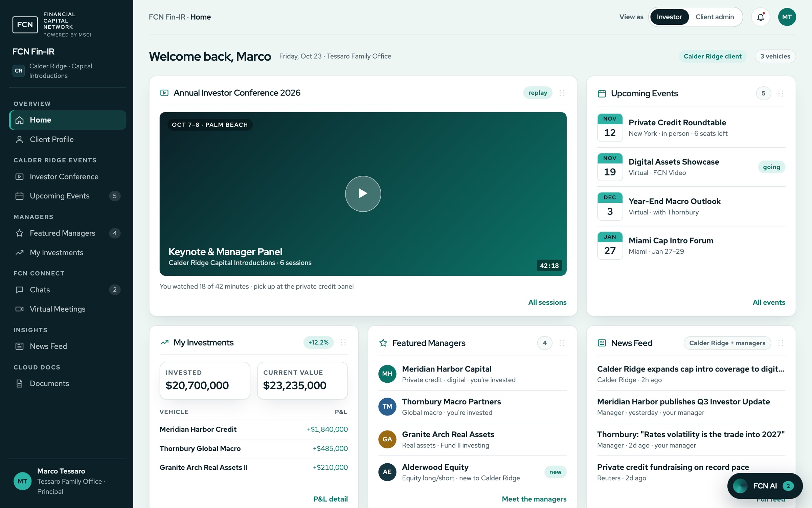Click All events link

(x=769, y=302)
